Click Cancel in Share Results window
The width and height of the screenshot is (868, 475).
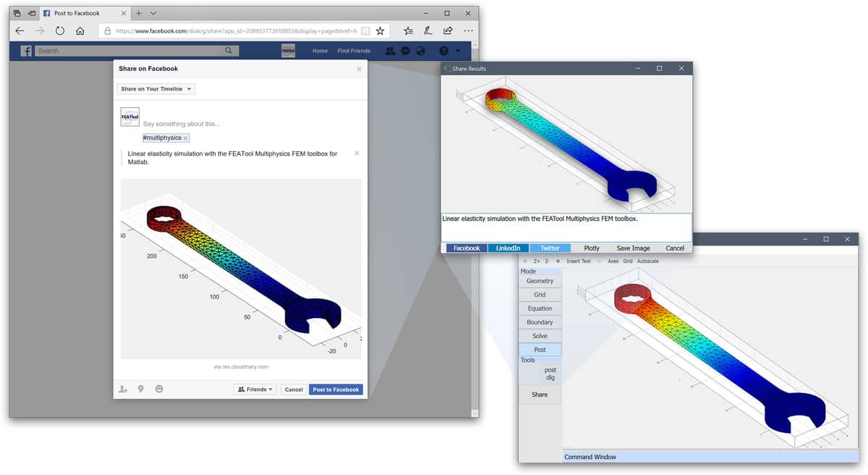point(675,248)
